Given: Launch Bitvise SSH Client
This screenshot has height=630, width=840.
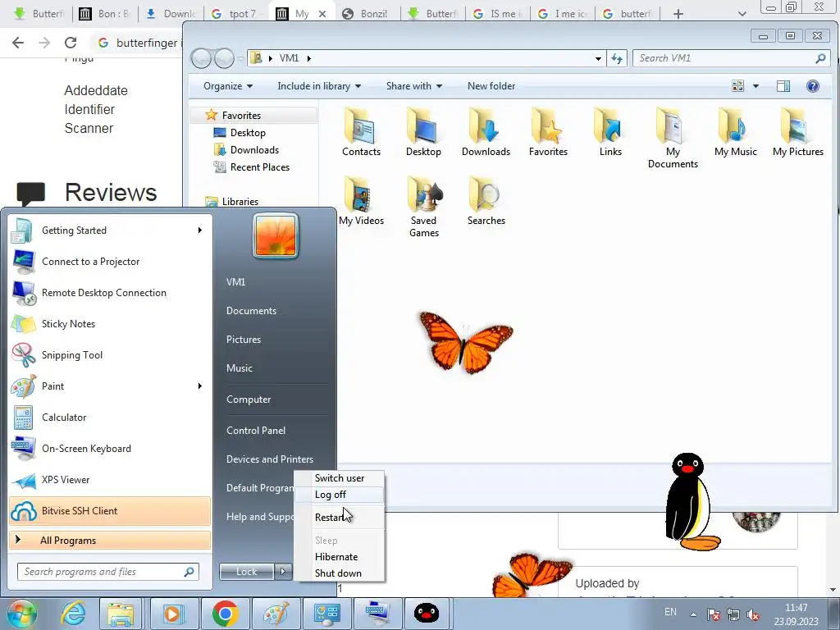Looking at the screenshot, I should [x=110, y=510].
